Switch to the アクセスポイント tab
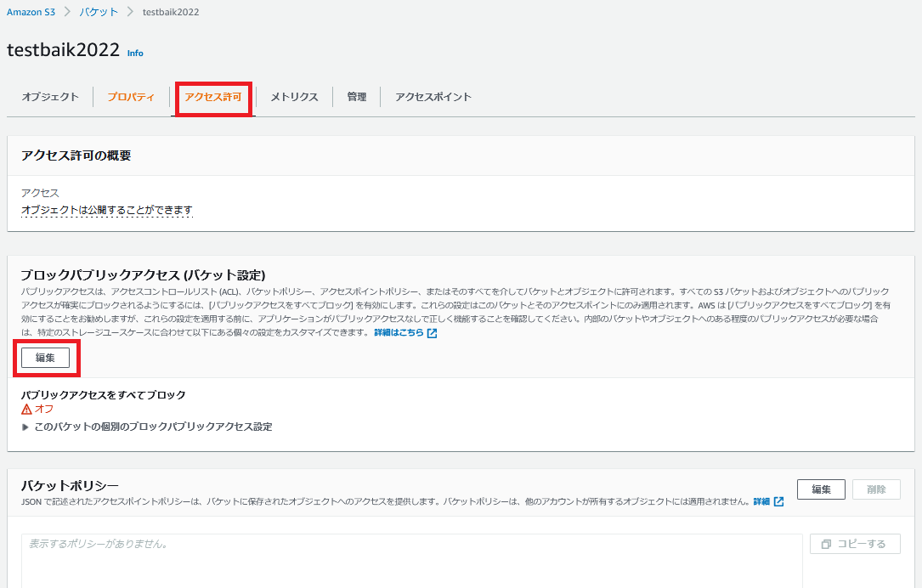Image resolution: width=922 pixels, height=588 pixels. (x=433, y=97)
